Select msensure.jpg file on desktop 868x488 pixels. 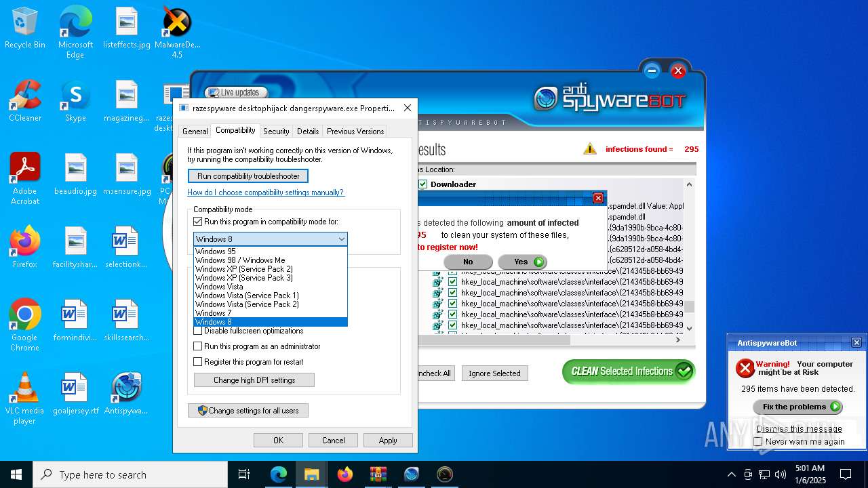(126, 174)
